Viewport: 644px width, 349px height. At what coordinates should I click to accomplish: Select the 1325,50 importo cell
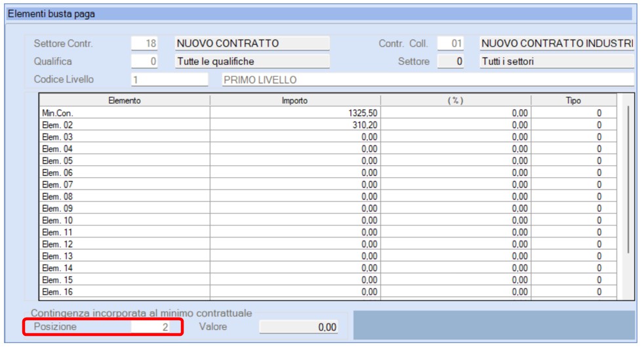pyautogui.click(x=295, y=113)
